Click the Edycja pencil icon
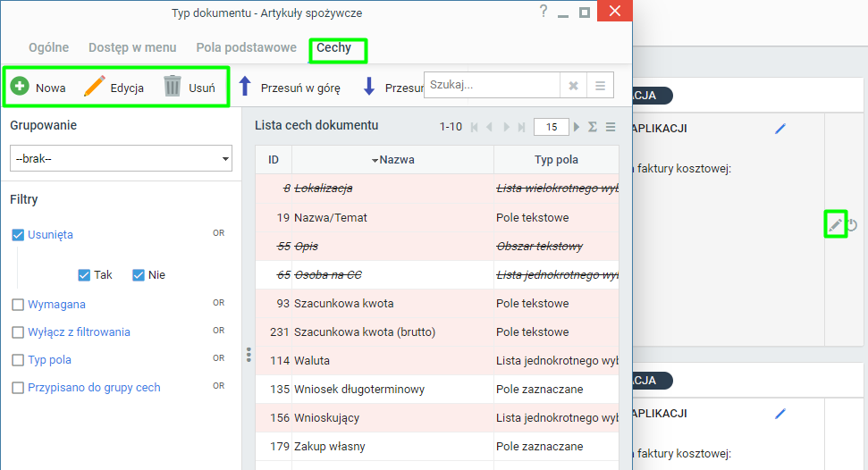868x470 pixels. click(94, 87)
